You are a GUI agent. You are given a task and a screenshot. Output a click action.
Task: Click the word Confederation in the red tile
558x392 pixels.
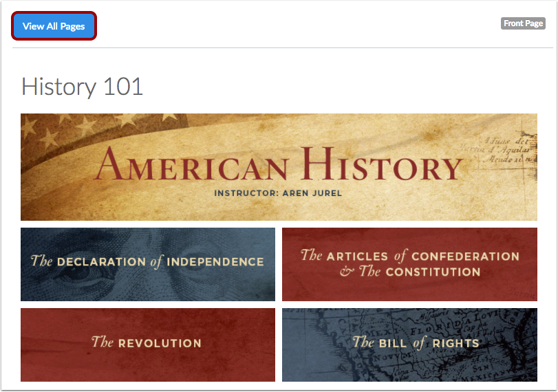tap(466, 257)
